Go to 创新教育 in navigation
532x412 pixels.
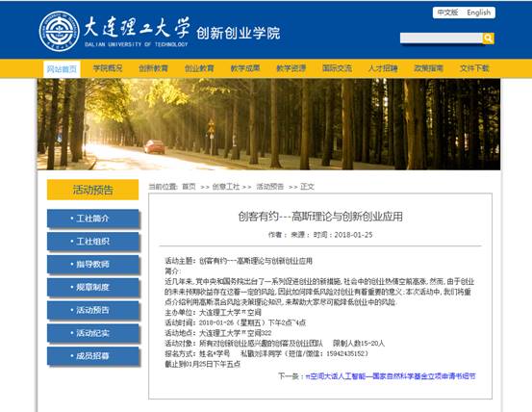click(153, 68)
